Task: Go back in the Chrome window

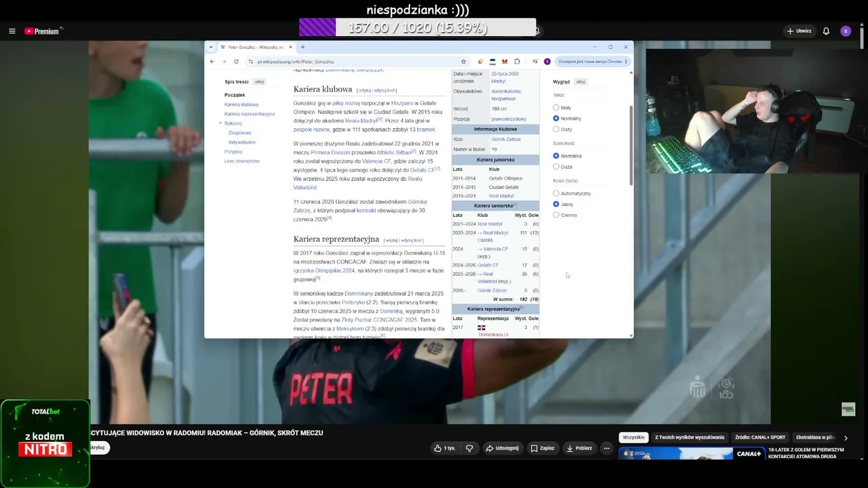Action: (212, 62)
